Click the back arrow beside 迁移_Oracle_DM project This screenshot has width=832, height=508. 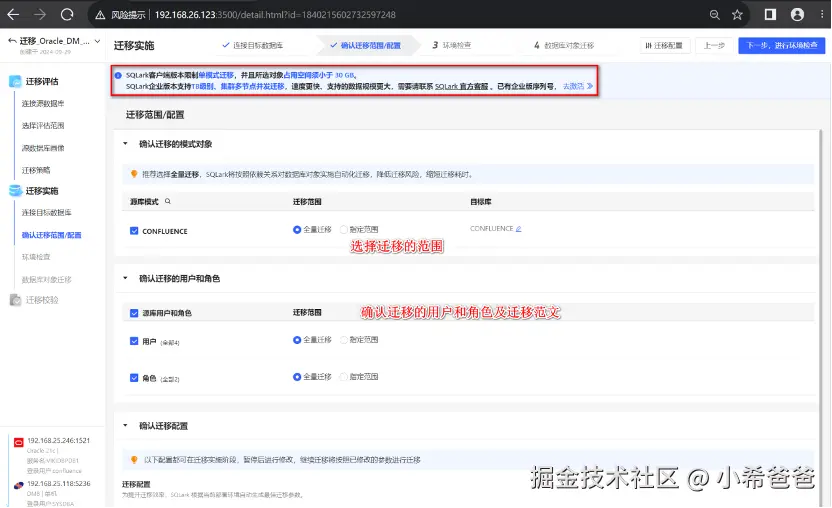(x=12, y=41)
